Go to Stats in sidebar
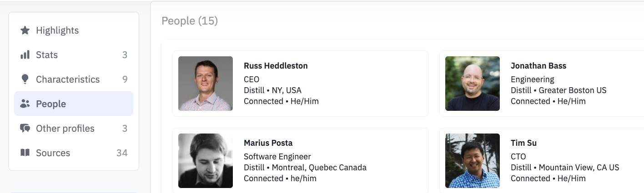The height and width of the screenshot is (193, 644). point(74,55)
